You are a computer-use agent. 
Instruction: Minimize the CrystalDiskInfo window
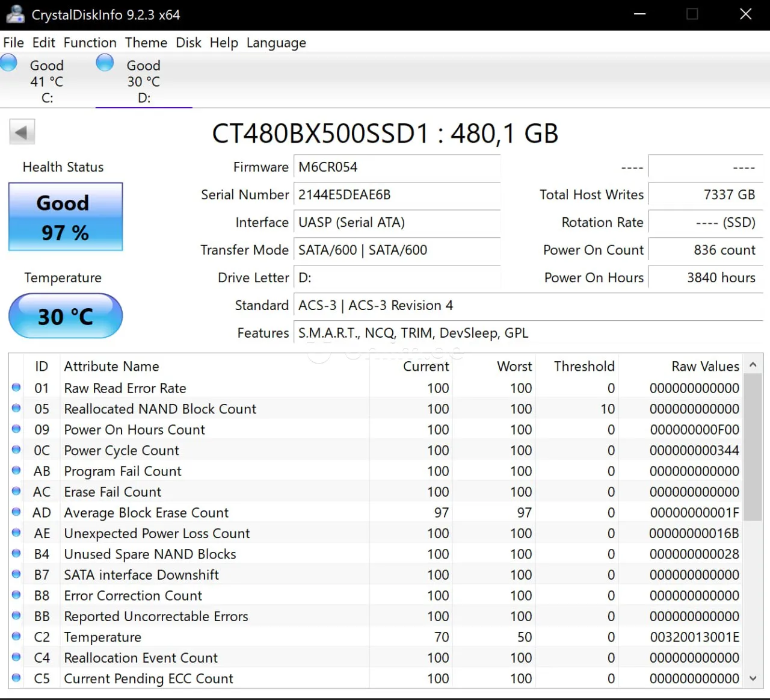(x=640, y=14)
